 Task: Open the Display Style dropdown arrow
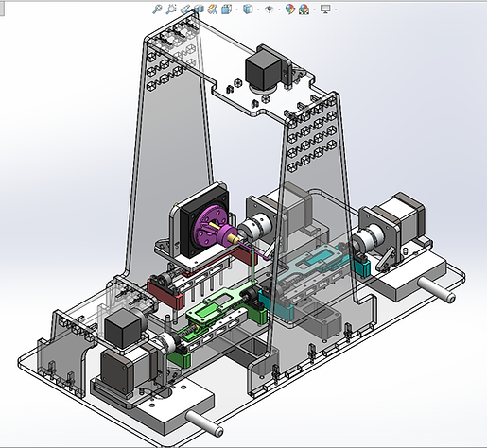tap(258, 9)
